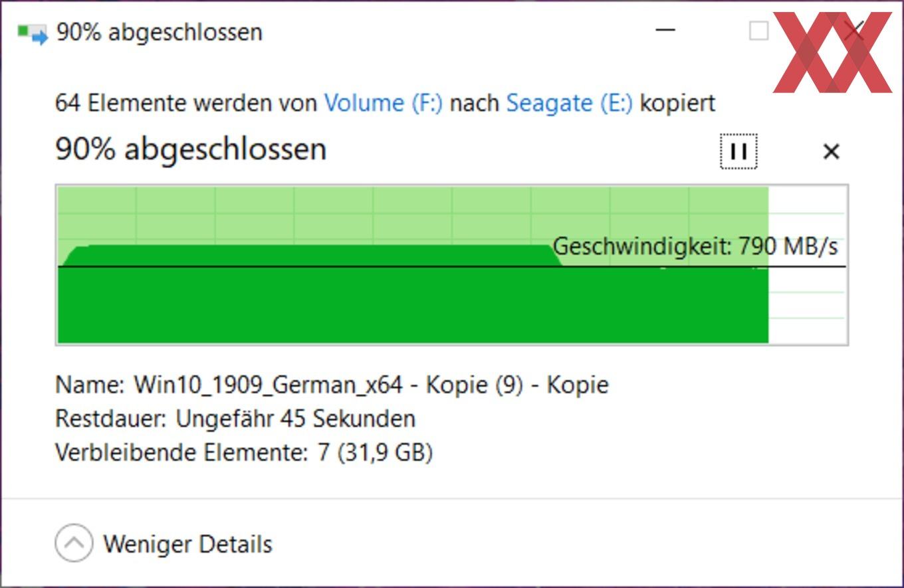Open the Seagate (E:) destination link
Screen dimensions: 904x588
[569, 103]
